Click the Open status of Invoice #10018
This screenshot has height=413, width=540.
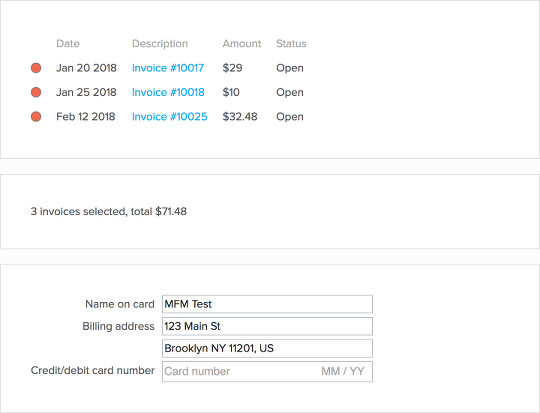290,92
